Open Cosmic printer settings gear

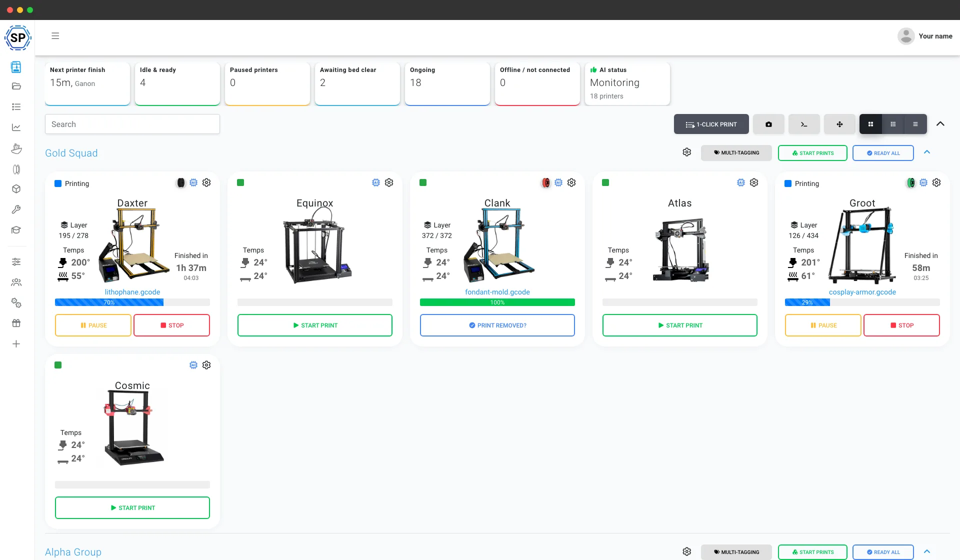tap(206, 365)
